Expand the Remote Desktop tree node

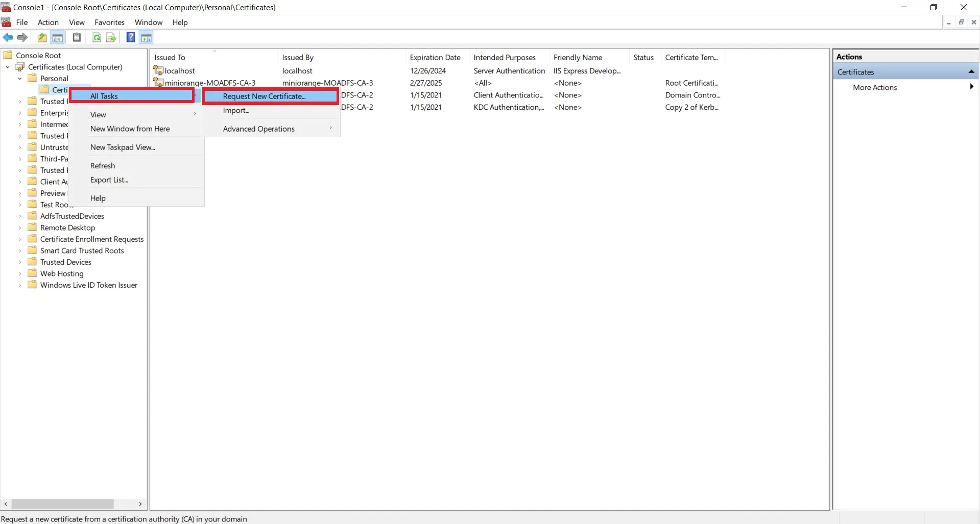tap(20, 228)
